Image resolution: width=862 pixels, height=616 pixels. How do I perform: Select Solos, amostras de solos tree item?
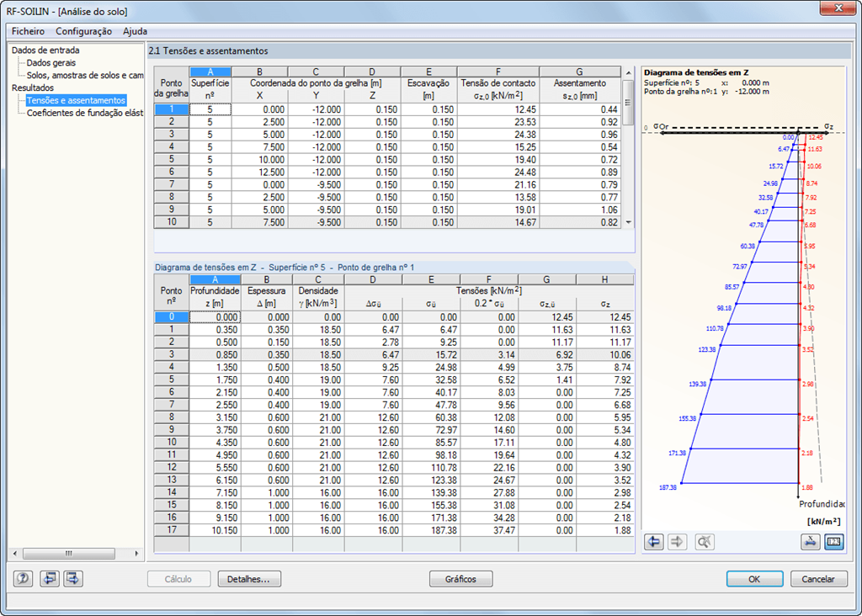(x=85, y=75)
